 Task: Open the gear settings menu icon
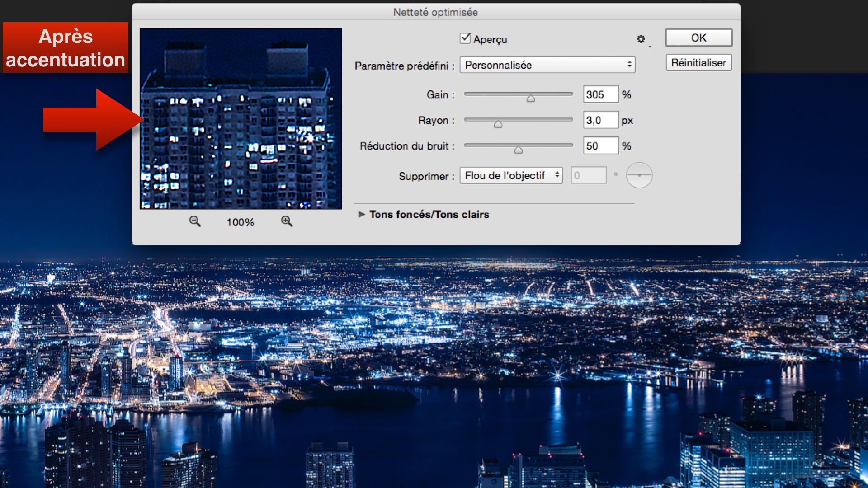click(x=641, y=39)
